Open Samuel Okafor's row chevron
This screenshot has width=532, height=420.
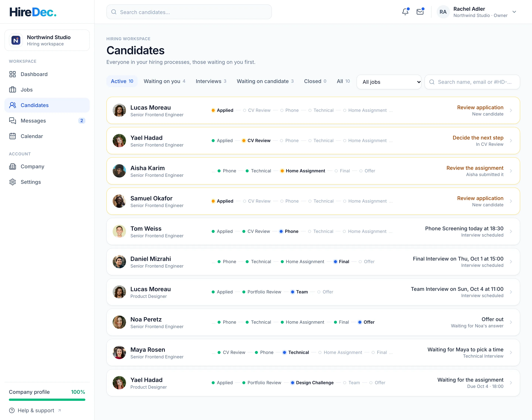point(511,201)
